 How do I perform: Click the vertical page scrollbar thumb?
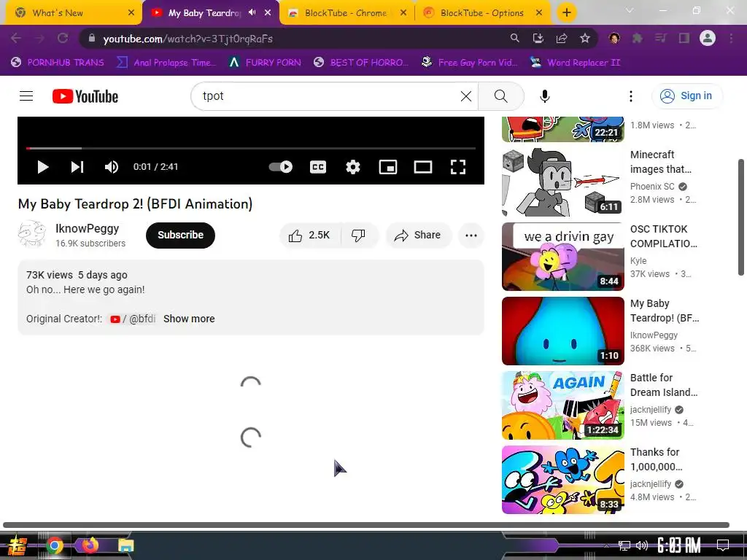[741, 217]
